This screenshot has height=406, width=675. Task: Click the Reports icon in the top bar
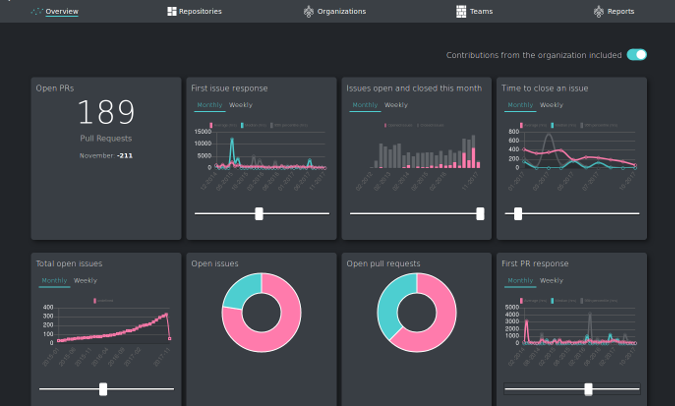click(x=599, y=12)
